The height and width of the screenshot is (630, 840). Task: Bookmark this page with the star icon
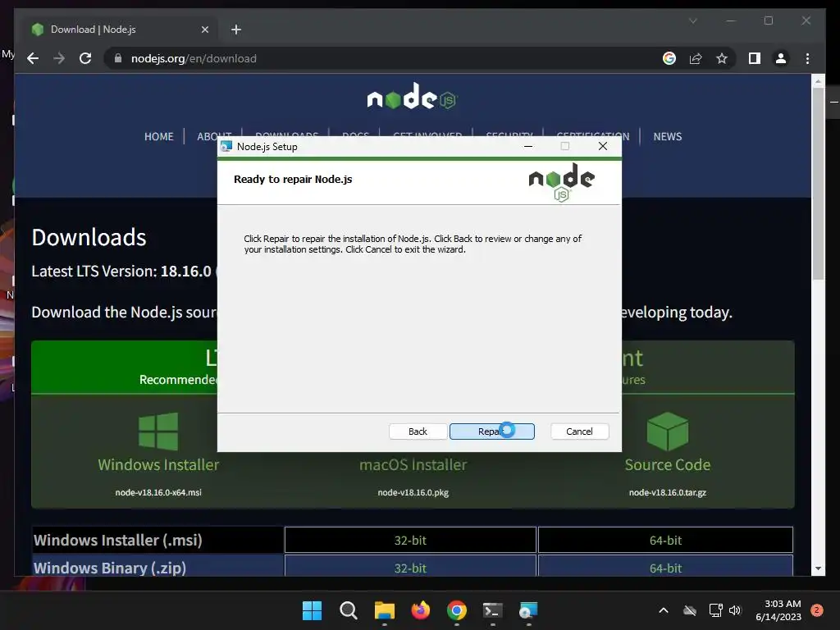click(x=722, y=58)
